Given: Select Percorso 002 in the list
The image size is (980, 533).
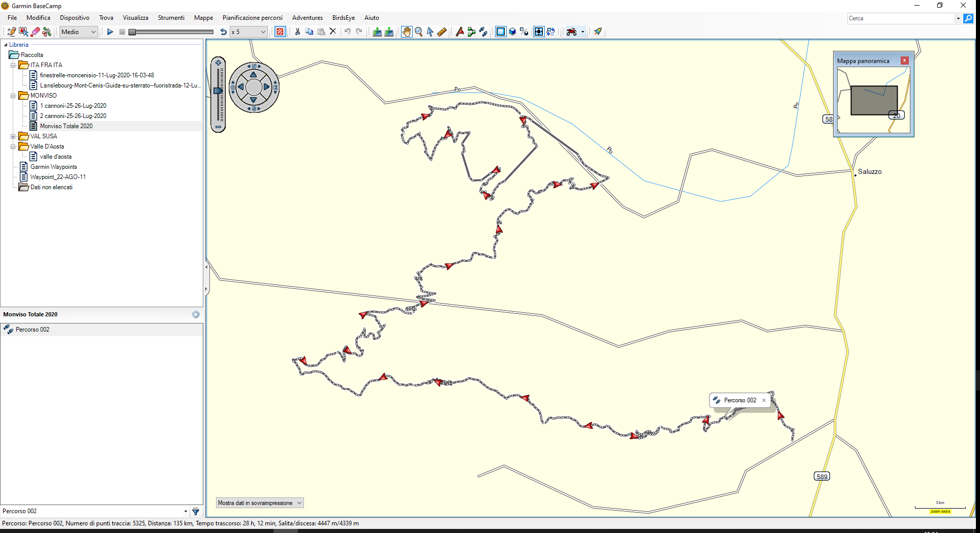Looking at the screenshot, I should click(33, 330).
